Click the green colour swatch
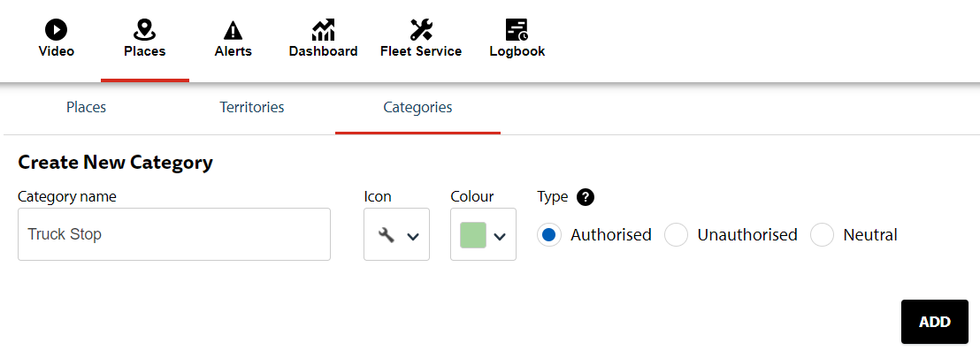The image size is (980, 358). pos(473,235)
